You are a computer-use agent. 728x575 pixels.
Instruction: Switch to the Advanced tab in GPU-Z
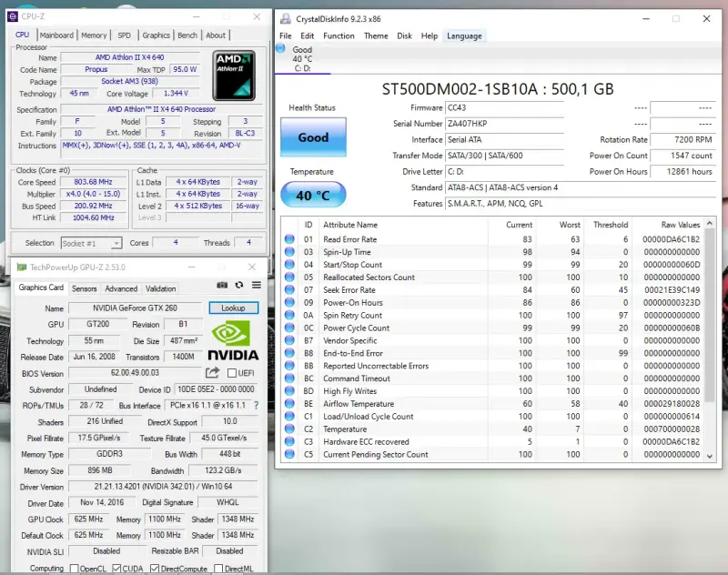coord(121,288)
